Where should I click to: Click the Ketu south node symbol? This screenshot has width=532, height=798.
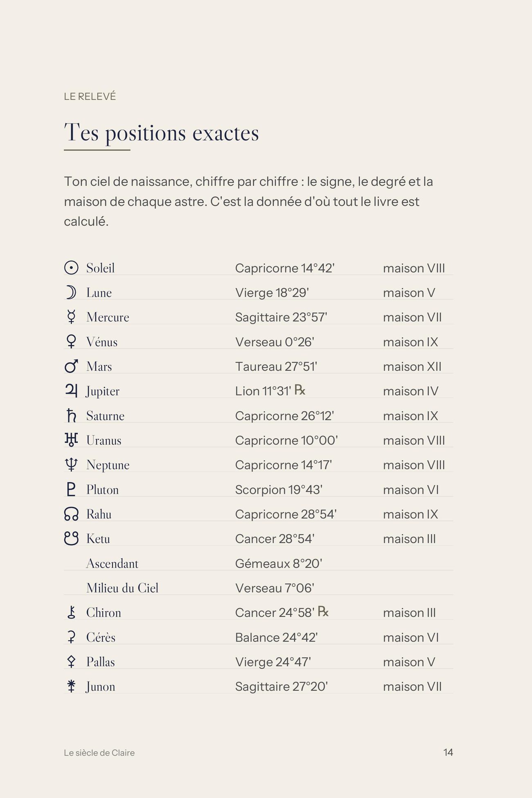tap(71, 538)
